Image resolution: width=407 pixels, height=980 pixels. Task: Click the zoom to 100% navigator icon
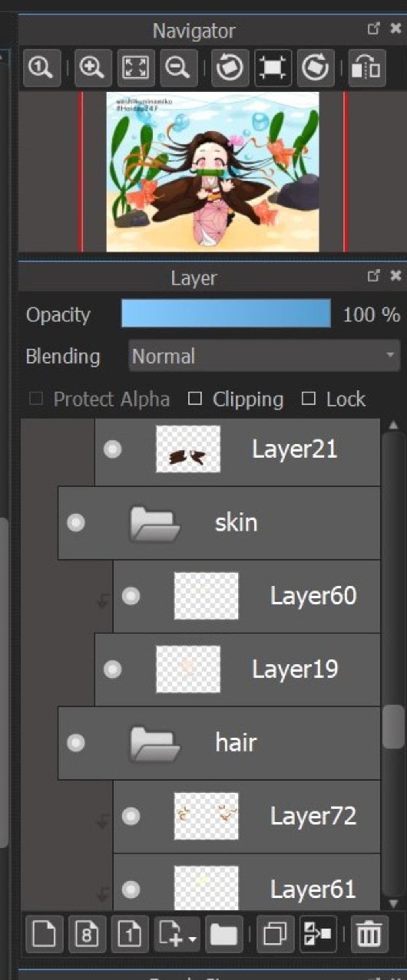(42, 68)
